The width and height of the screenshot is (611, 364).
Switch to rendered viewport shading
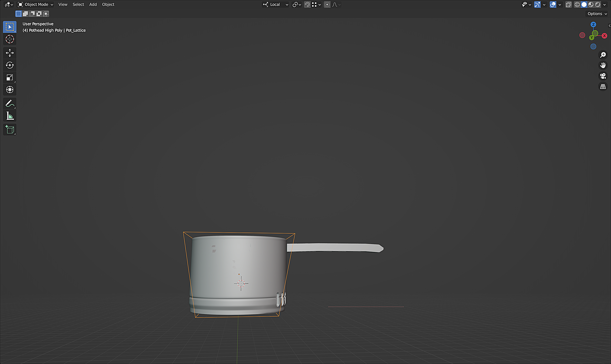coord(597,4)
